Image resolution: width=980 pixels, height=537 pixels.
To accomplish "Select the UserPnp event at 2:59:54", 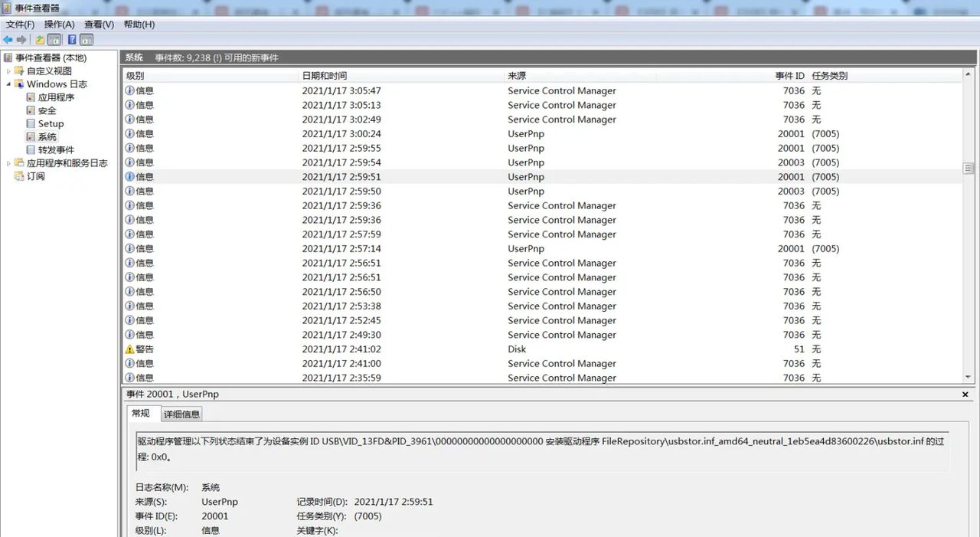I will [x=542, y=162].
